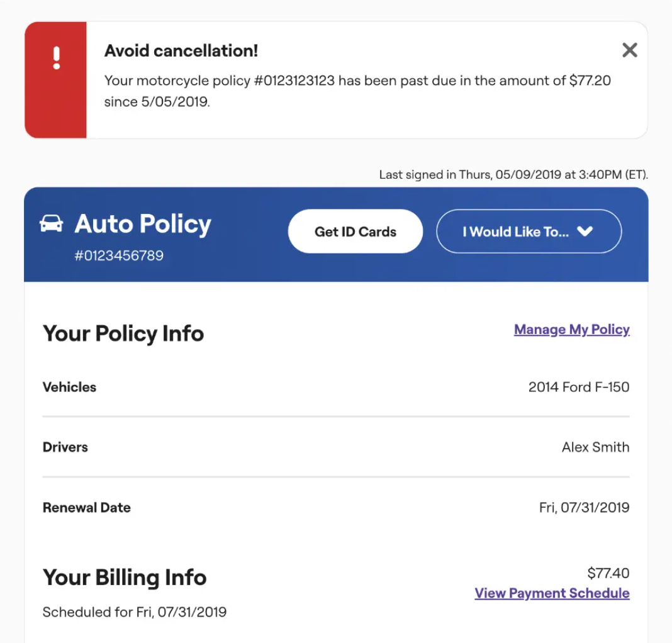Dismiss the Avoid cancellation alert
This screenshot has width=672, height=643.
[x=629, y=50]
